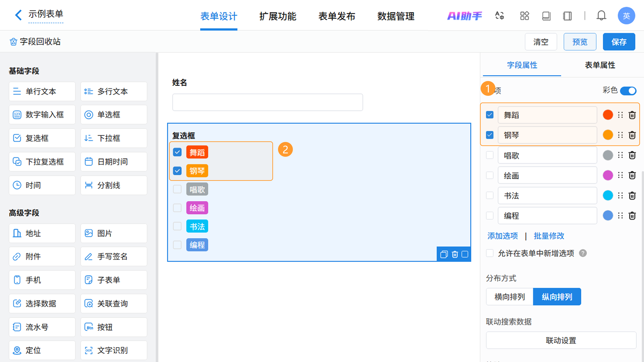644x362 pixels.
Task: Click the trash icon on 复选框 field
Action: (455, 254)
